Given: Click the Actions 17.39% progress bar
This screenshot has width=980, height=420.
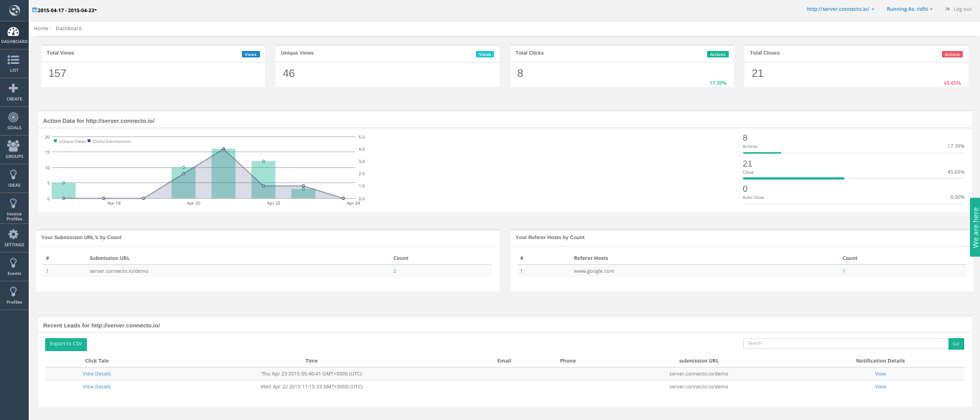Looking at the screenshot, I should click(x=853, y=152).
